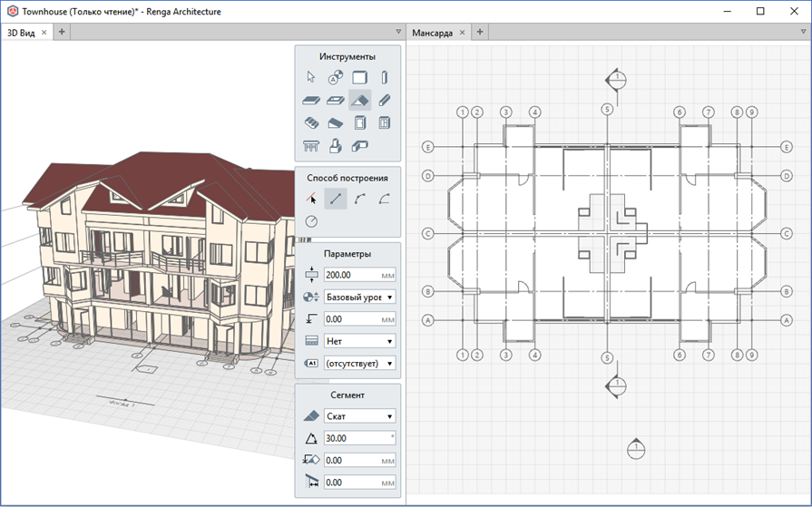Add new tab beside Мансарда
This screenshot has height=507, width=812.
480,32
